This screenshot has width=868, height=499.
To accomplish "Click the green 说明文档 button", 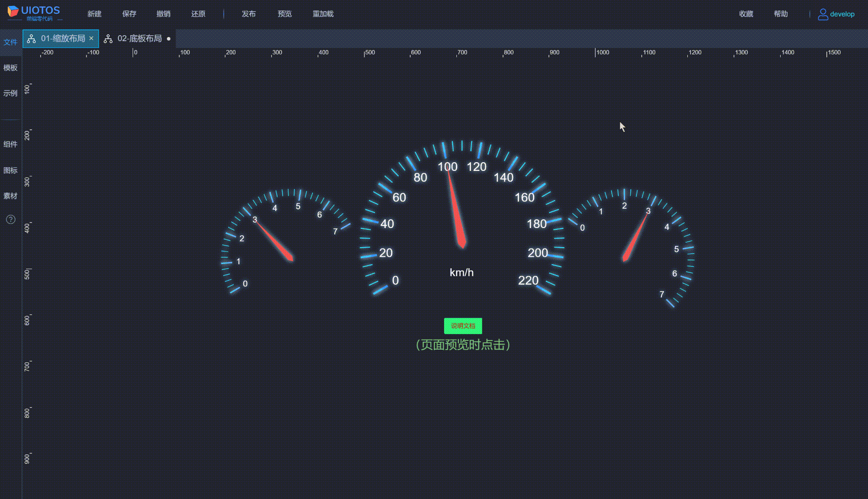I will 463,326.
